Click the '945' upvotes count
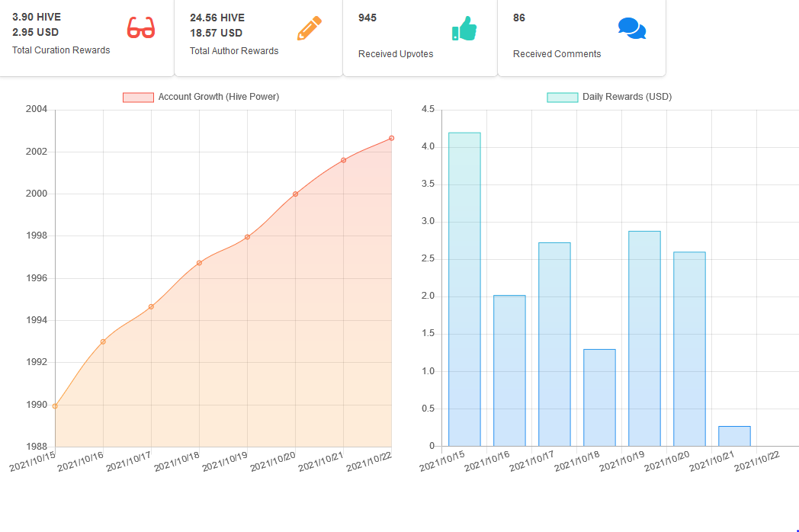Viewport: 799px width, 532px height. pos(367,18)
